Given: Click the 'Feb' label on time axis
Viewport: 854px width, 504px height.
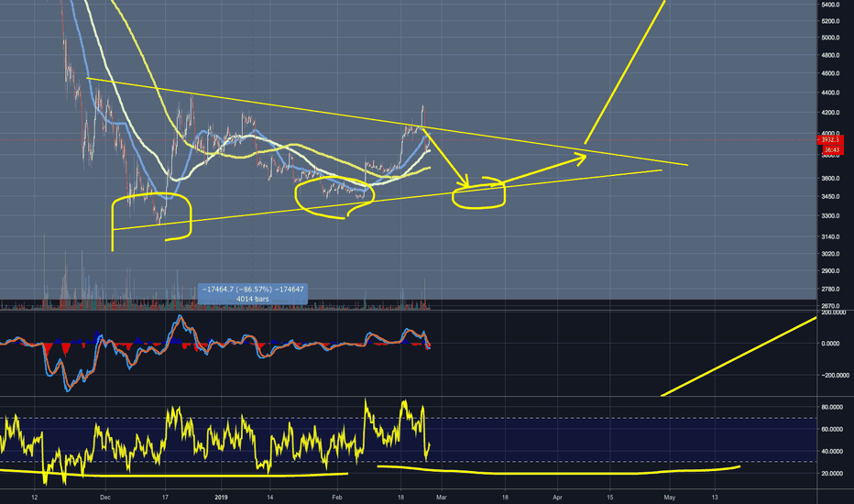Looking at the screenshot, I should [x=337, y=498].
